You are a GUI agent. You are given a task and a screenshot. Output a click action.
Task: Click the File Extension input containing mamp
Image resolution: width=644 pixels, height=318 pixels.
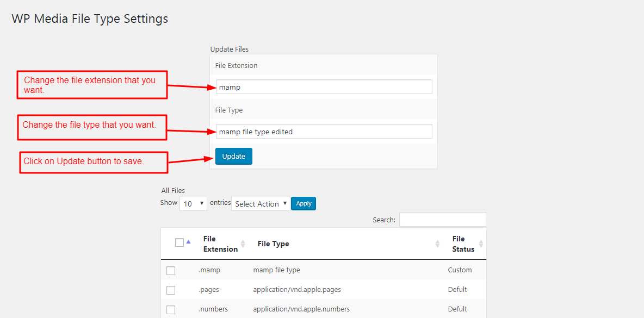[x=324, y=87]
